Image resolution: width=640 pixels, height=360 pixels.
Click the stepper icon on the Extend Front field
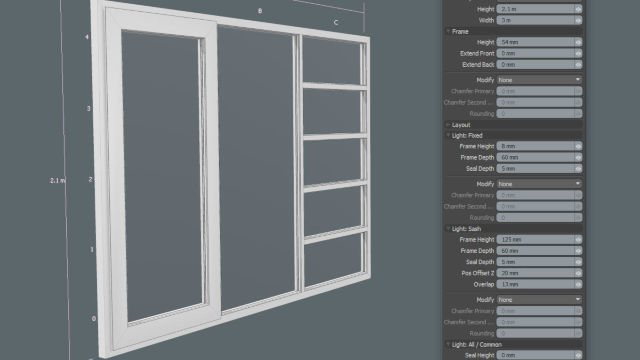point(578,53)
